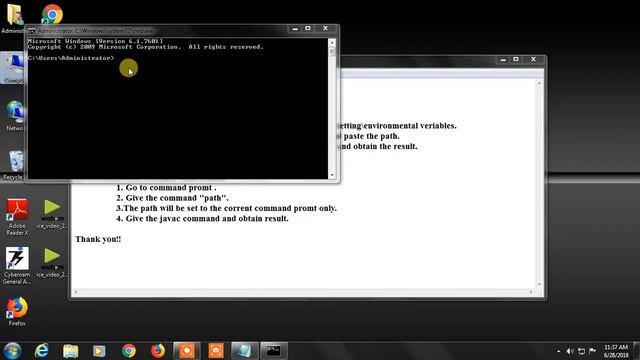Maximize the Command Prompt window
The height and width of the screenshot is (360, 640).
308,29
